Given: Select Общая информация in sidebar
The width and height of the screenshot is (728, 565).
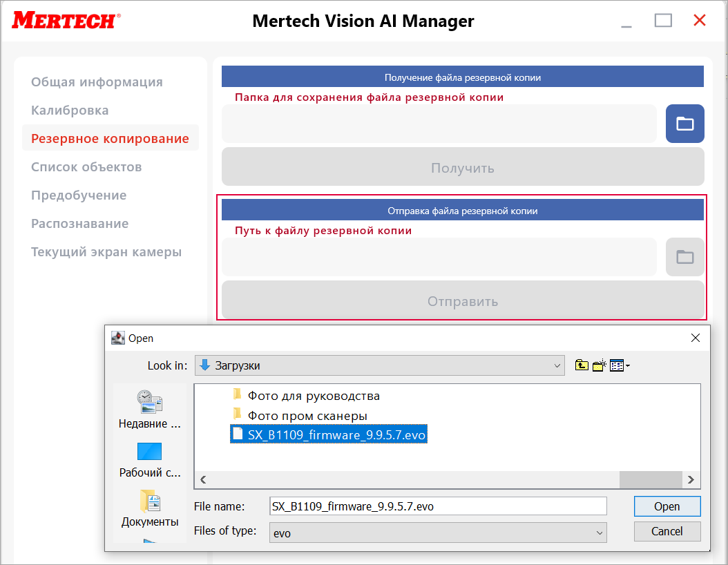Looking at the screenshot, I should tap(97, 82).
